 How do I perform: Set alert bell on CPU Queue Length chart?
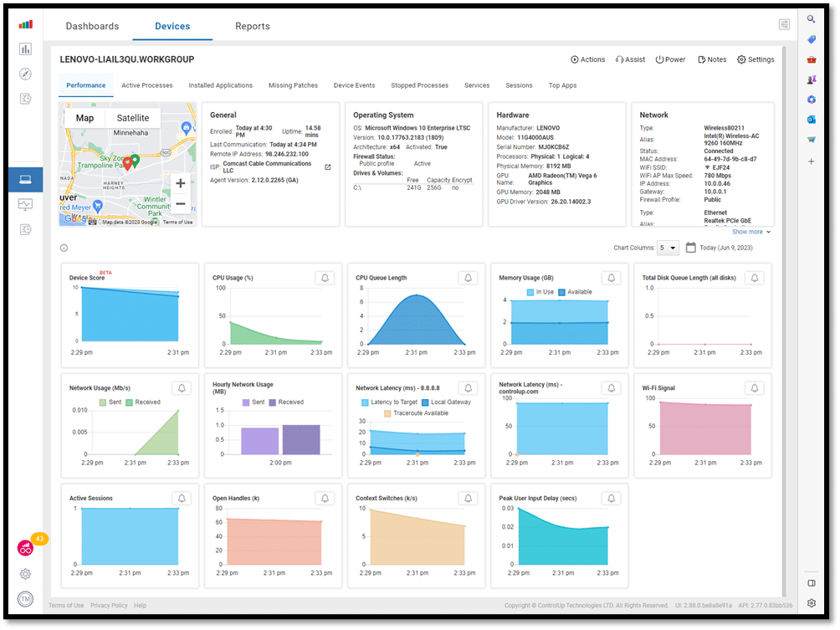click(469, 278)
